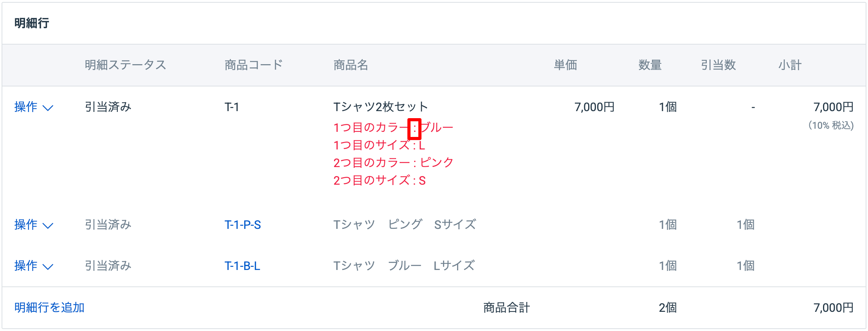
Task: Open the 操作 dropdown for the T-1 row
Action: coord(33,107)
